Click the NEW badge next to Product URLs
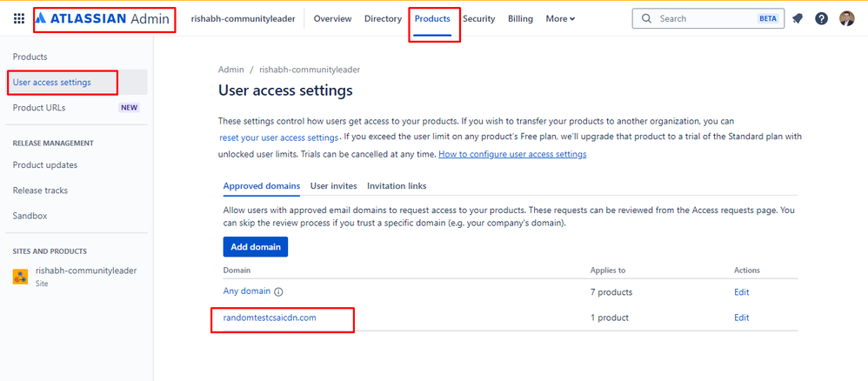The width and height of the screenshot is (868, 381). tap(129, 108)
